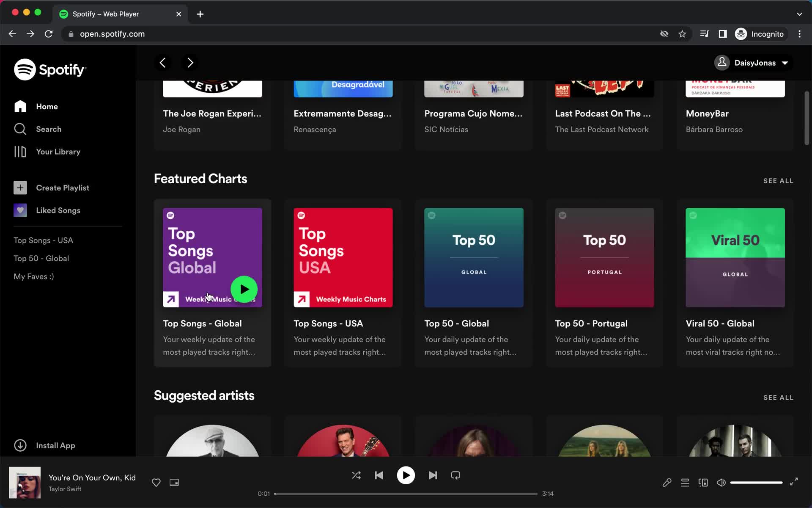Open Home from the sidebar

pos(36,106)
